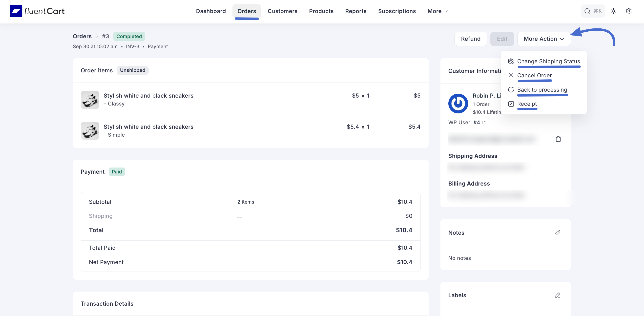Edit Labels with pencil icon
Screen dimensions: 644x316
point(557,295)
